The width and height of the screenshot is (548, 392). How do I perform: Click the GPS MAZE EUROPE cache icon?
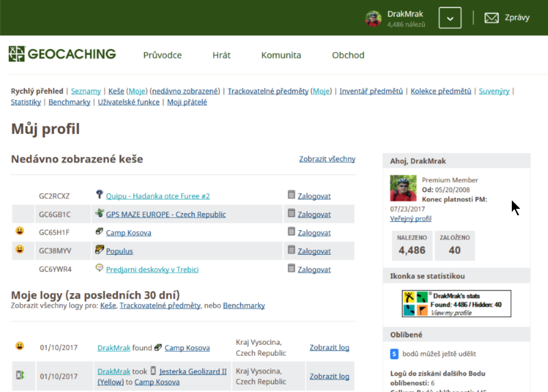(99, 213)
